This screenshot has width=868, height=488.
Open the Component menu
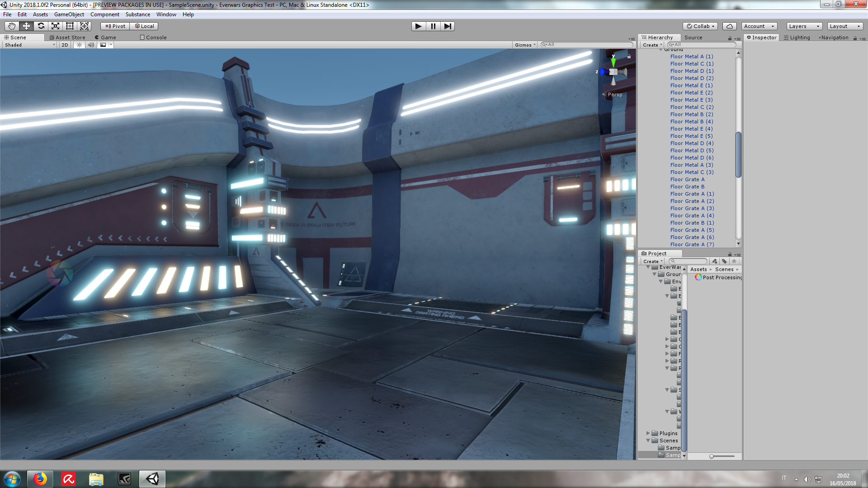click(x=104, y=14)
